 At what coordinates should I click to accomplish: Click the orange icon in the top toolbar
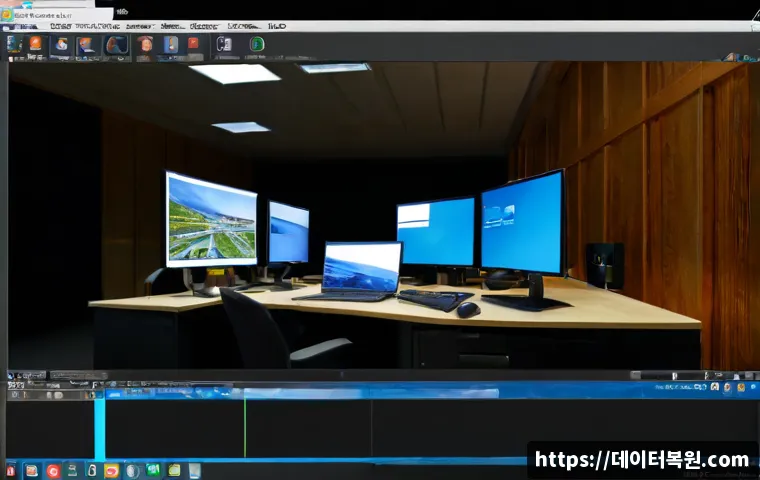tap(36, 45)
